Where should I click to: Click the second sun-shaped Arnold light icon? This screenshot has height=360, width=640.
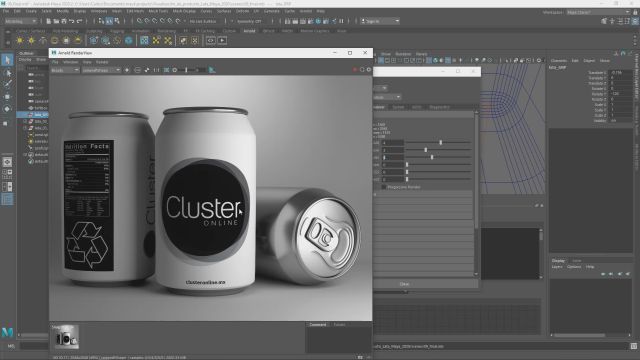click(x=31, y=40)
